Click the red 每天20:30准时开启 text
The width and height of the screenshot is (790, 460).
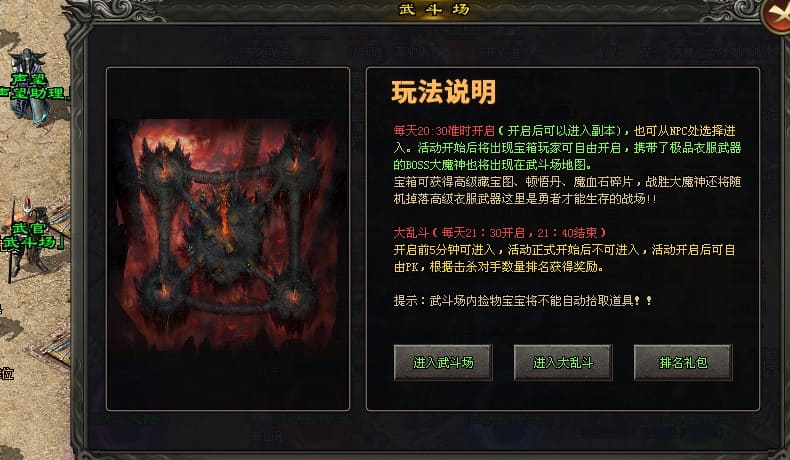pyautogui.click(x=444, y=131)
